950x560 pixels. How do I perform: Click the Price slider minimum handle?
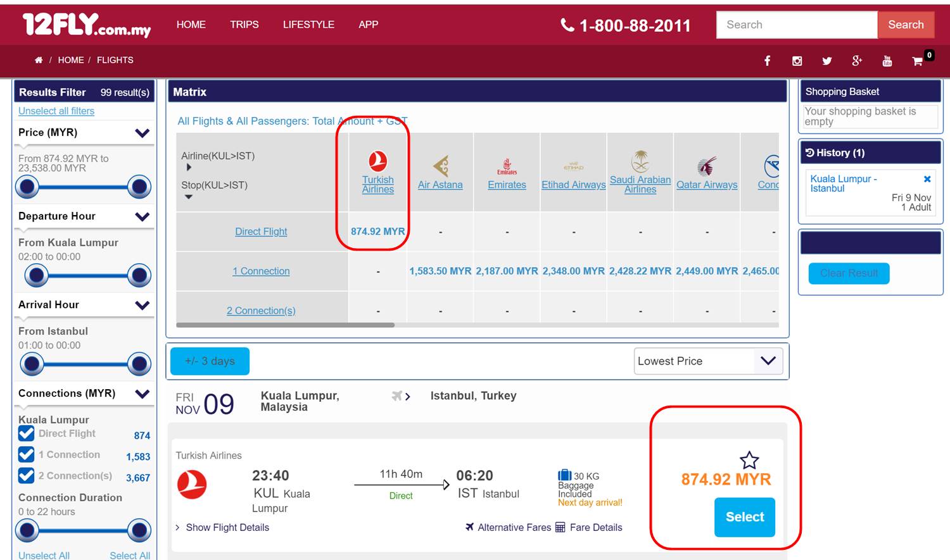click(x=27, y=187)
